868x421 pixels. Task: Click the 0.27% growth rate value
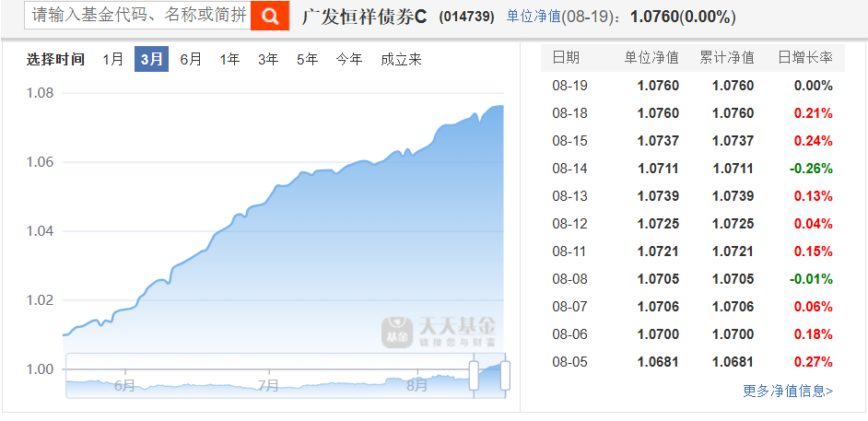coord(814,362)
